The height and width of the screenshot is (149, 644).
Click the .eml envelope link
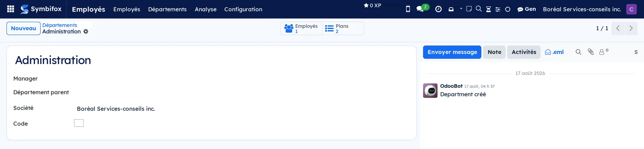(x=554, y=52)
